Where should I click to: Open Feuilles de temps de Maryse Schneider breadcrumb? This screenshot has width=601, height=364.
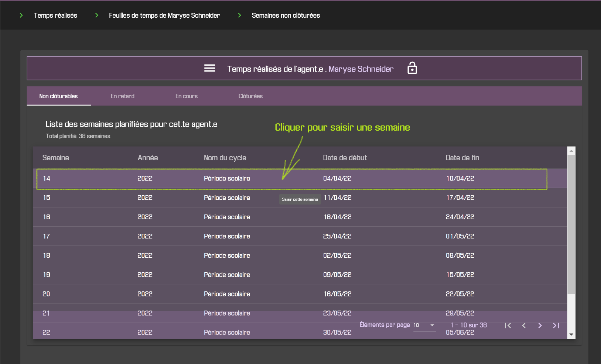(164, 15)
